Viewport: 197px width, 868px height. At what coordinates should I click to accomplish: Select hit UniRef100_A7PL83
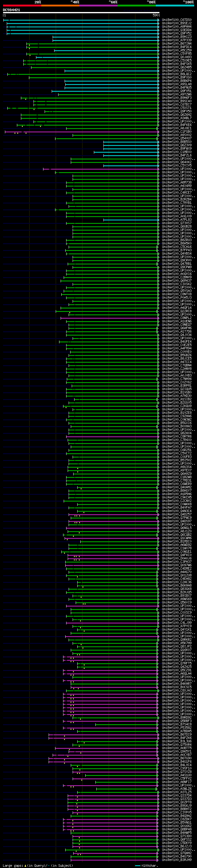[x=176, y=220]
